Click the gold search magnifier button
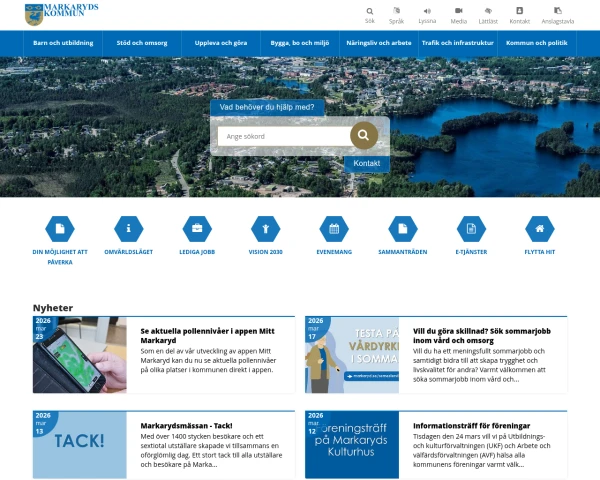600x480 pixels. click(364, 135)
